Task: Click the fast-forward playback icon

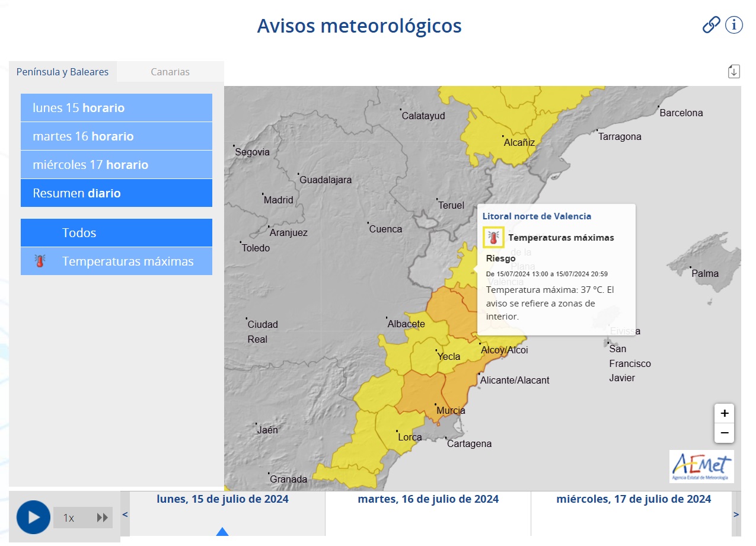Action: coord(103,517)
